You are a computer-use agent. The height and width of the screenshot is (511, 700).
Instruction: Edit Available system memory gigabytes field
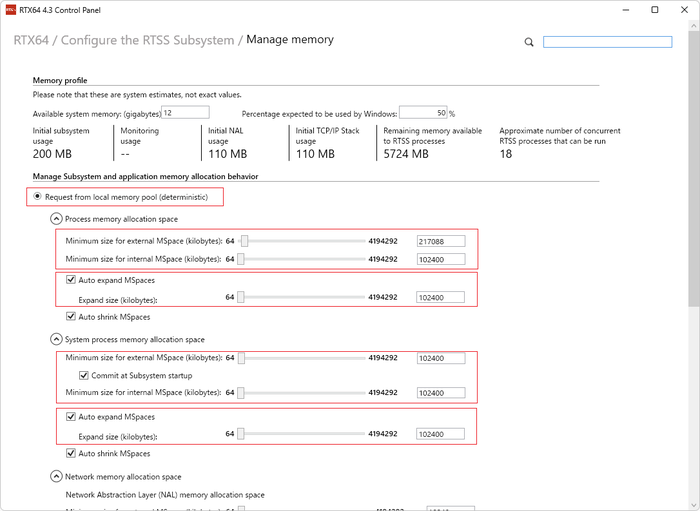[x=185, y=112]
